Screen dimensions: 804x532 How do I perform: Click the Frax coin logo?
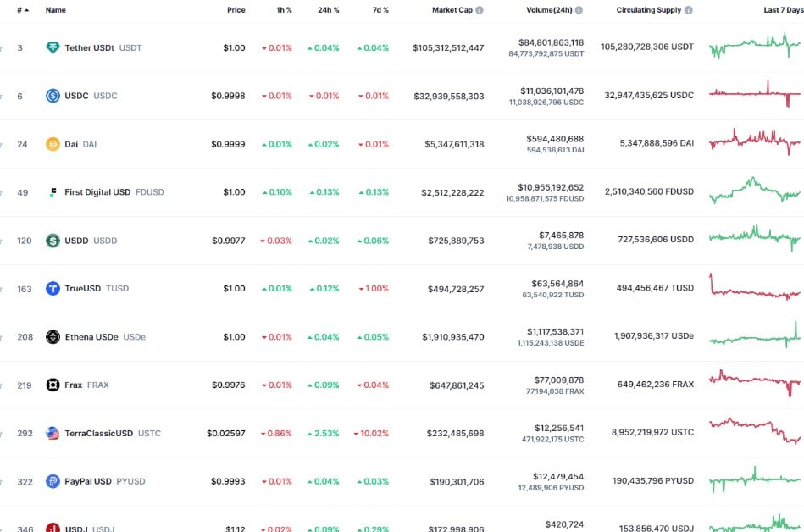click(x=53, y=385)
